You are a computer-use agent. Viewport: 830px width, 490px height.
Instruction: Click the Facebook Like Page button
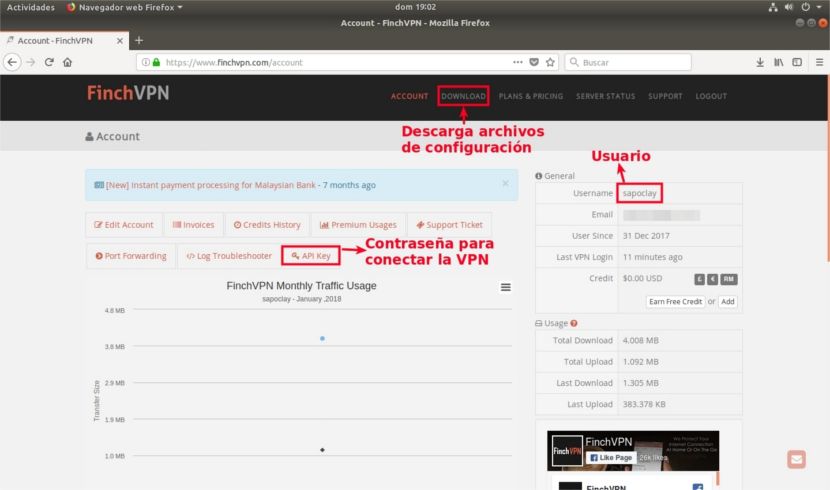point(611,458)
